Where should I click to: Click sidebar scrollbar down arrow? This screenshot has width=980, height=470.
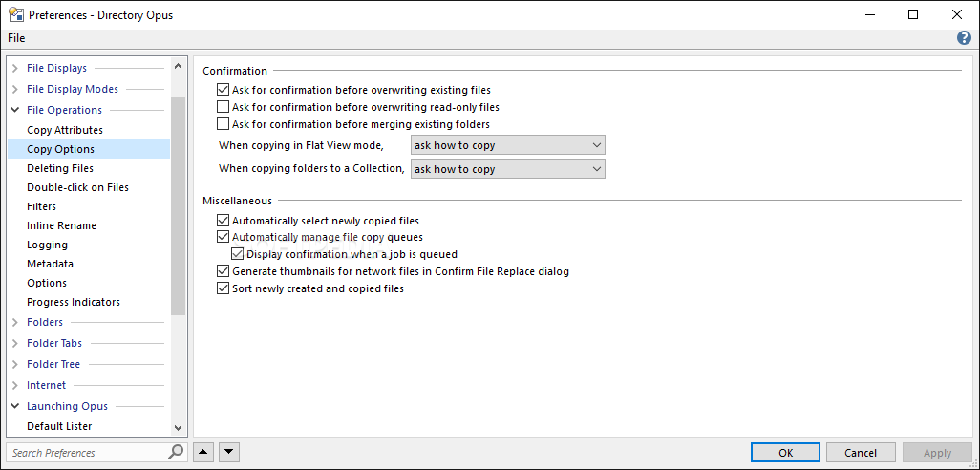pyautogui.click(x=178, y=428)
